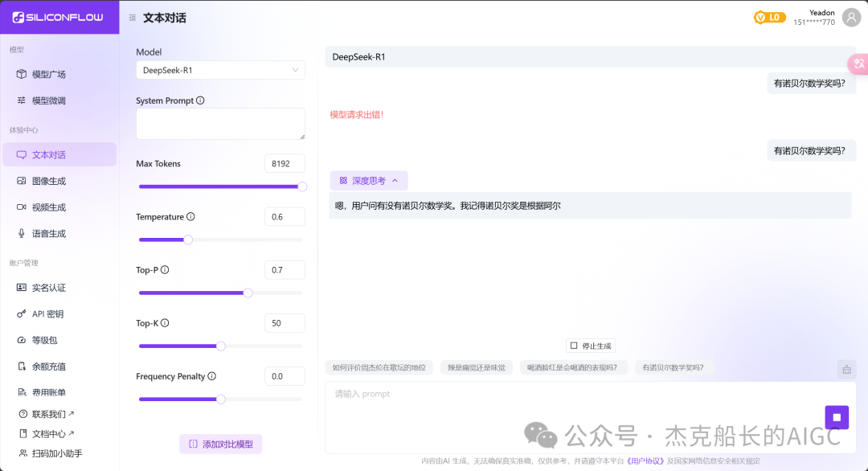Open 费用账单 page
The height and width of the screenshot is (471, 868).
coord(59,392)
